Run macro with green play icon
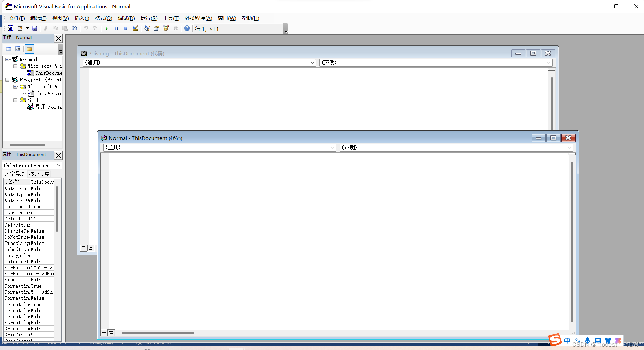 [x=107, y=28]
